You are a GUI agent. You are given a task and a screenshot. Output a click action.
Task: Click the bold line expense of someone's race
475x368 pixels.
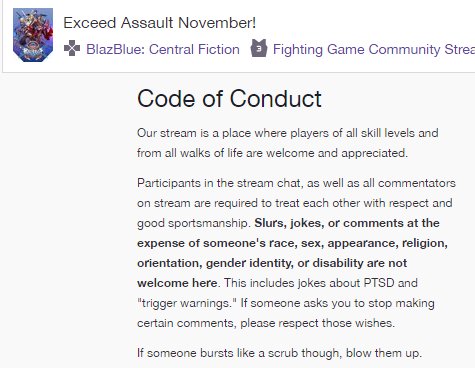coord(292,243)
